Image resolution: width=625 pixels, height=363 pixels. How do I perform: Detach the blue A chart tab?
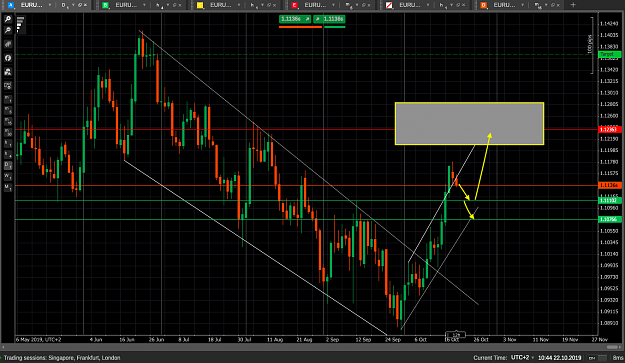[x=80, y=5]
